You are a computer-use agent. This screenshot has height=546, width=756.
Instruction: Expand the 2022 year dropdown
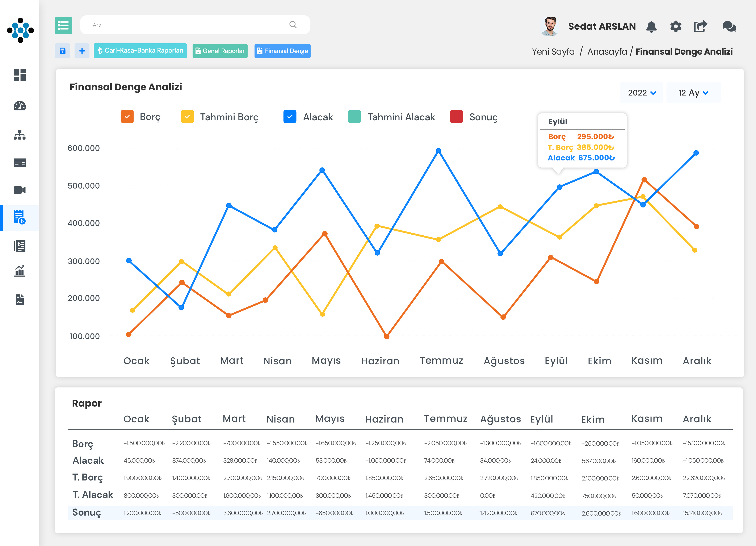coord(642,93)
